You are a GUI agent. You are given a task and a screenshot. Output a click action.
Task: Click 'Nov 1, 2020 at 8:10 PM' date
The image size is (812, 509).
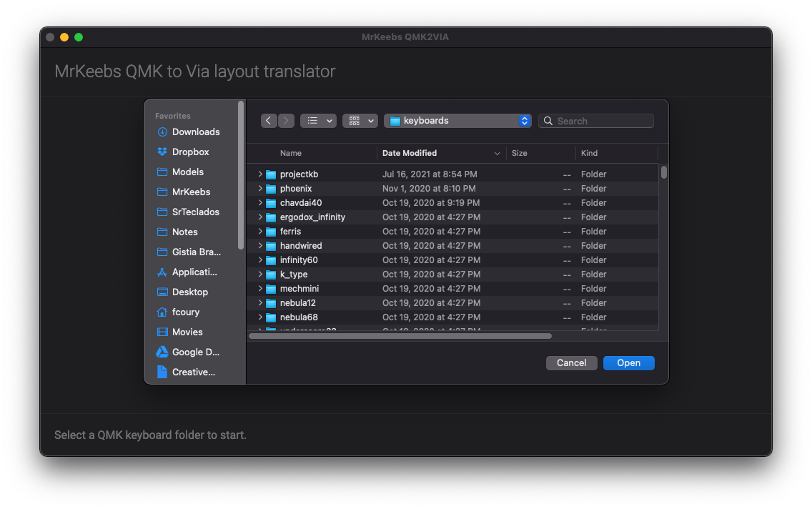tap(429, 189)
